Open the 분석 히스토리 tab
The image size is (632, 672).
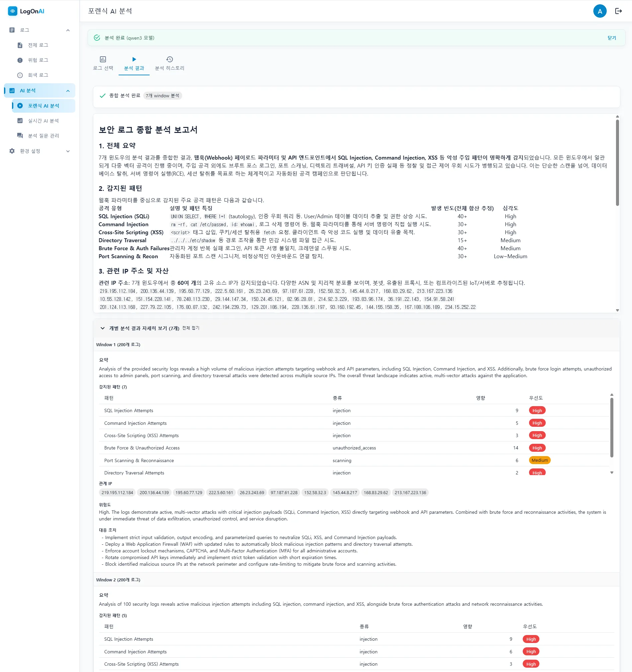click(170, 64)
